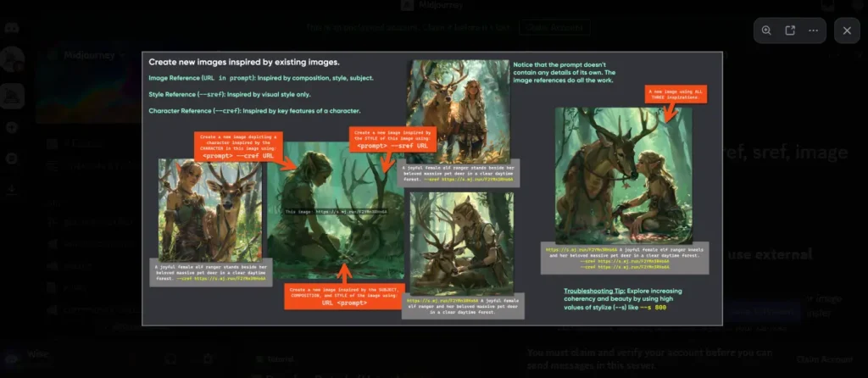
Task: Click the Download Apps arrow icon
Action: [12, 189]
